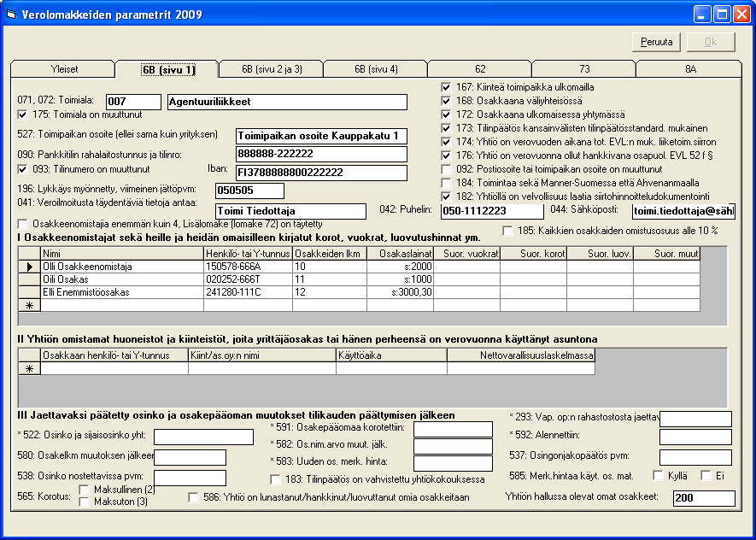Click the 591 Osakepääomaa korotettiin field

[454, 429]
